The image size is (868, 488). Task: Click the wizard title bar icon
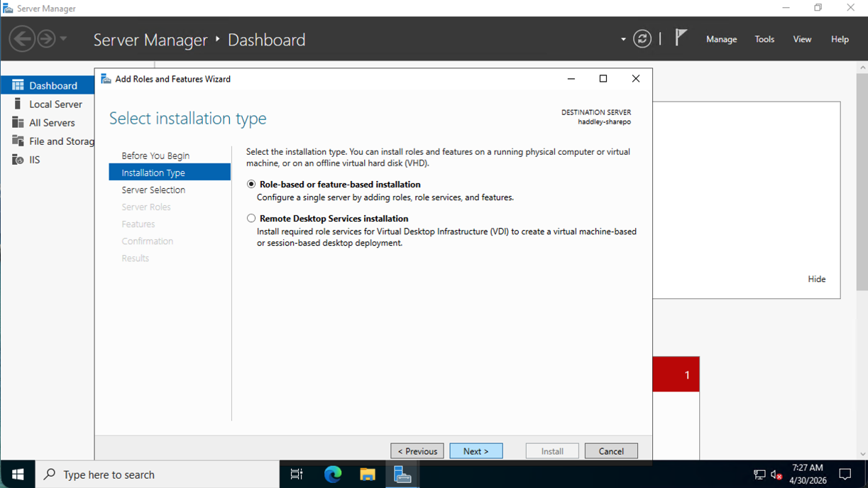(x=106, y=79)
